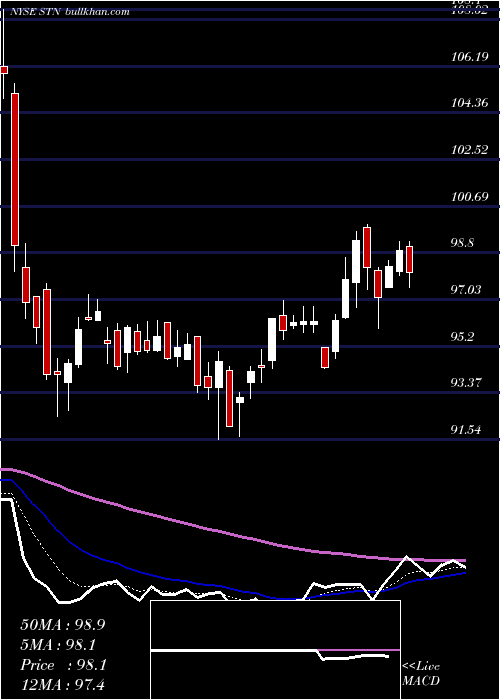Viewport: 500px width, 700px height.
Task: Click the 91.54 price level label
Action: pos(466,429)
